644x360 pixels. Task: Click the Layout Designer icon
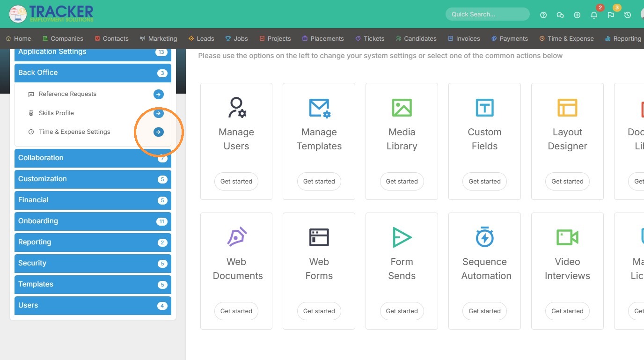pyautogui.click(x=567, y=108)
